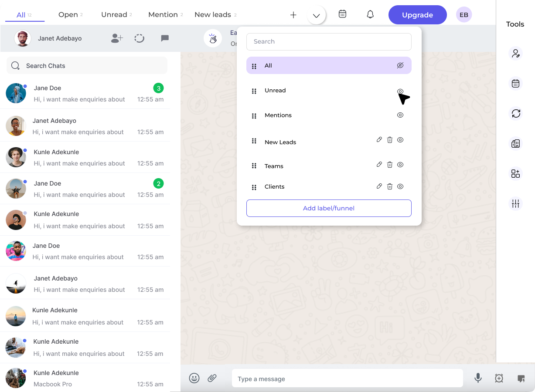Open the EB profile avatar

pos(464,15)
